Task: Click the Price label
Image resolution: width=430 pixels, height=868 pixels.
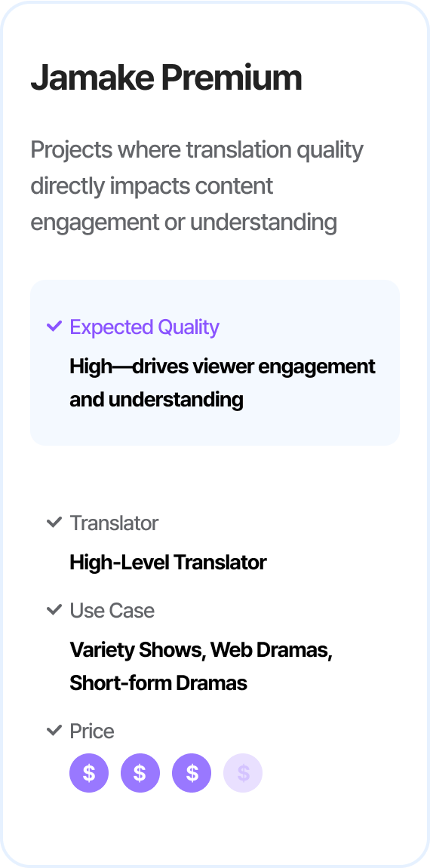Action: pyautogui.click(x=92, y=732)
